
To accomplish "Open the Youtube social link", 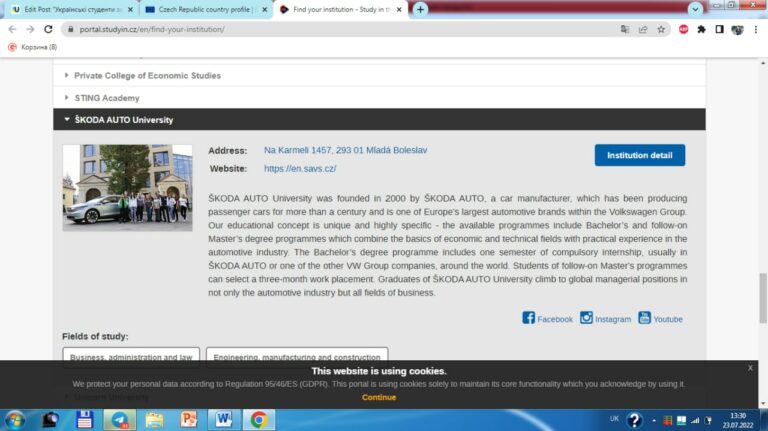I will (660, 318).
